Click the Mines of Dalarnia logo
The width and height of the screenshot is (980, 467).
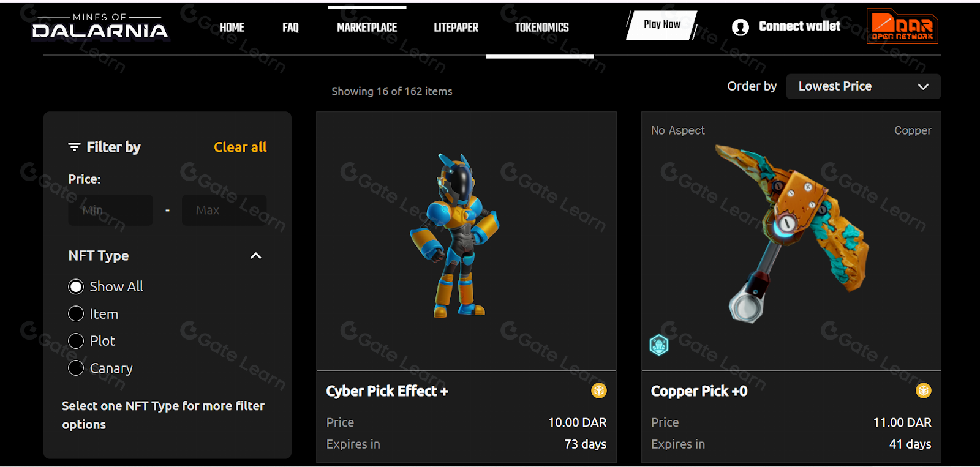(x=100, y=26)
